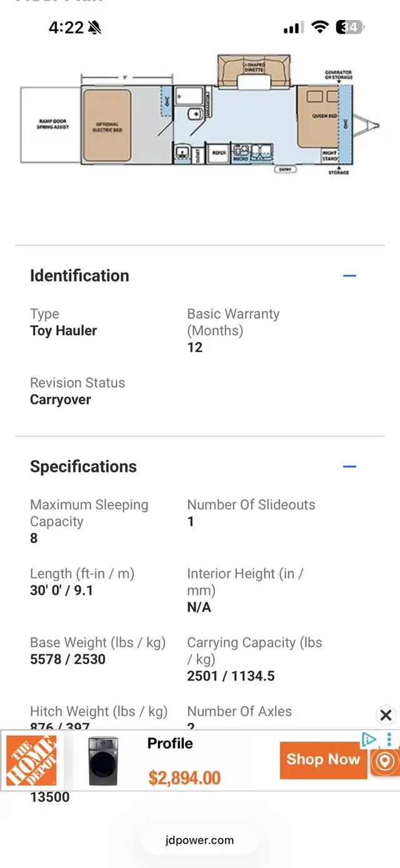The width and height of the screenshot is (400, 868).
Task: Tap the cellular signal bars icon
Action: point(293,28)
